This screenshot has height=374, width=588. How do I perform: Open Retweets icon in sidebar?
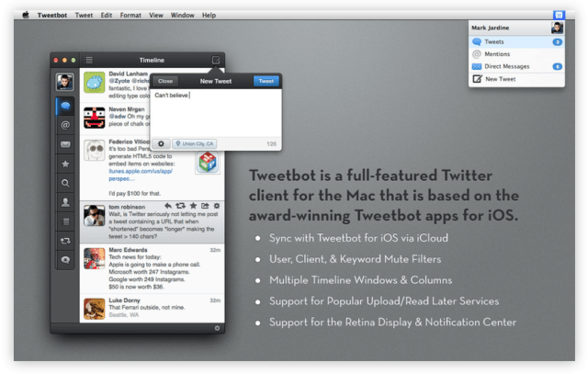coord(65,241)
